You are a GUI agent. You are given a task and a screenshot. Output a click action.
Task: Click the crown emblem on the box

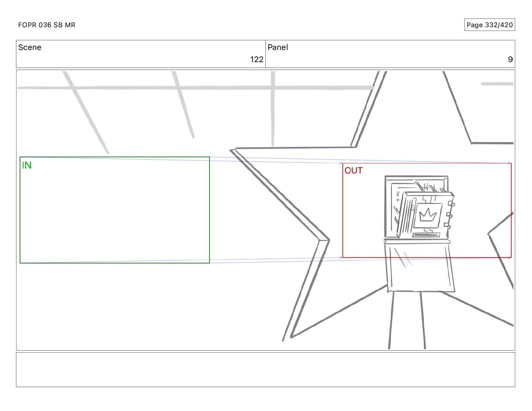[x=428, y=215]
